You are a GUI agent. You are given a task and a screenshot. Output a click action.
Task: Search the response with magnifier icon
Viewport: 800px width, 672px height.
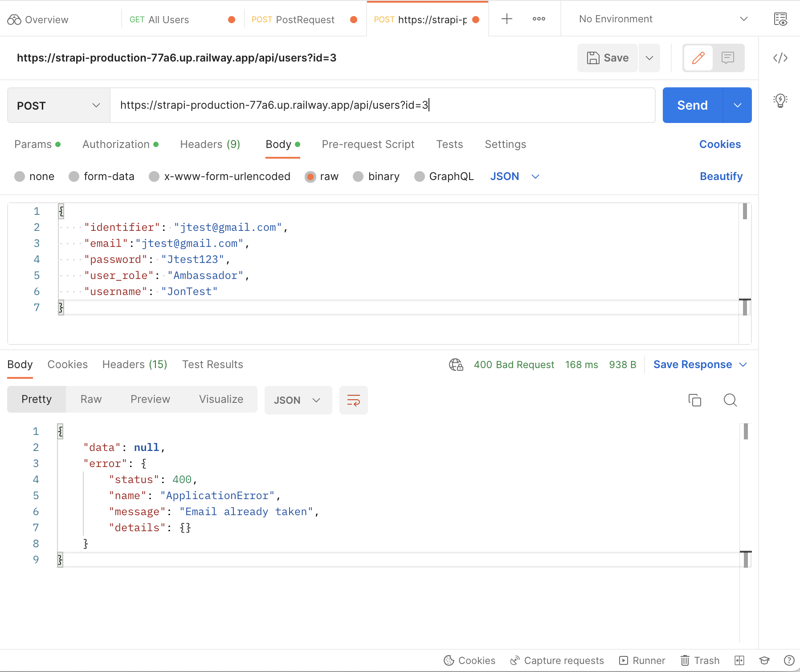tap(730, 400)
